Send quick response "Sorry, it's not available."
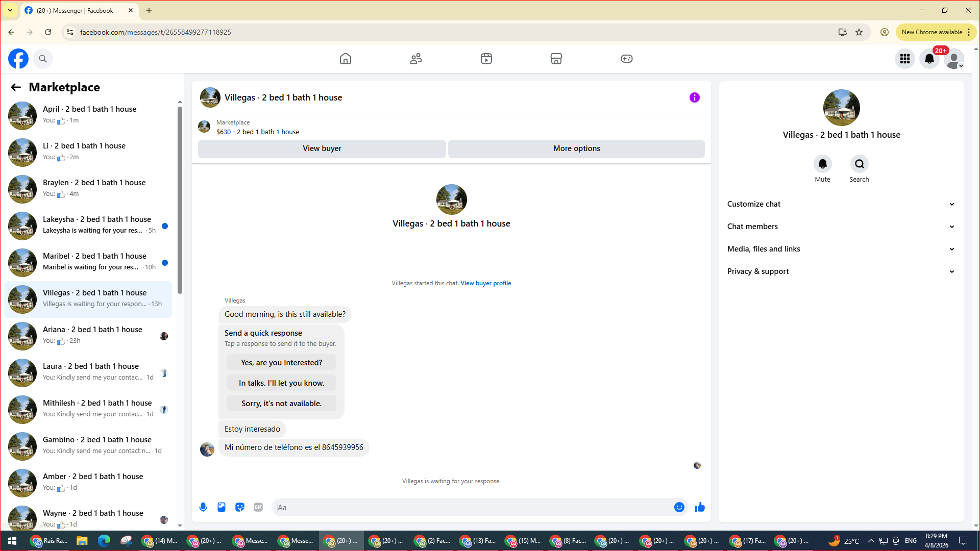Screen dimensions: 980x551 [281, 404]
